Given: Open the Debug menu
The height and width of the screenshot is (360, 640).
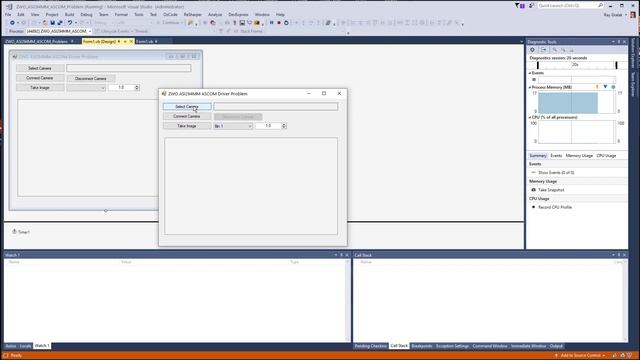Looking at the screenshot, I should [87, 15].
